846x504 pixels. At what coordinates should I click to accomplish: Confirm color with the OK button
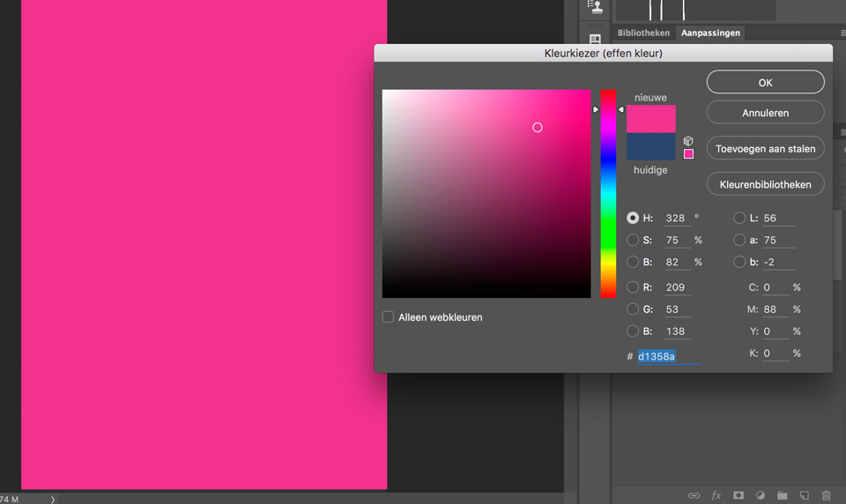pos(766,83)
